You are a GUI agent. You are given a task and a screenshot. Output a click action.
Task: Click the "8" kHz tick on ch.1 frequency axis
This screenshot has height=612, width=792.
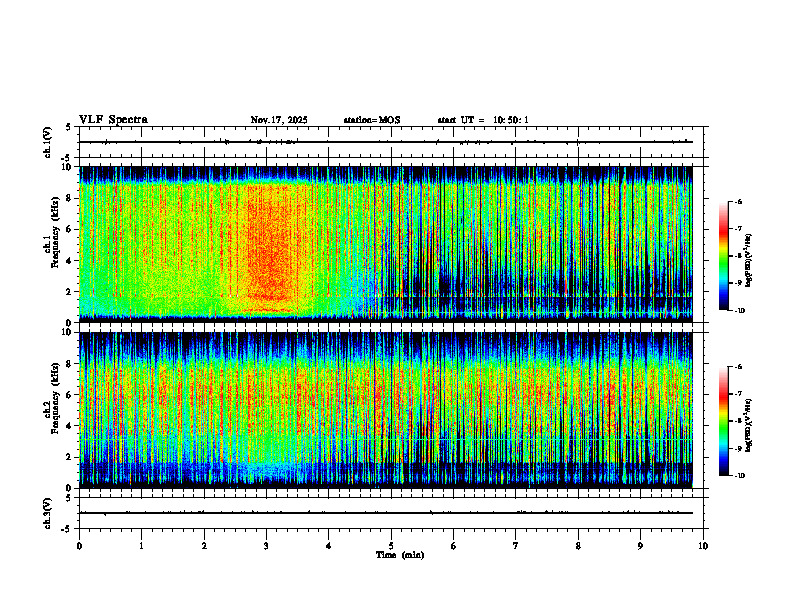tap(70, 198)
